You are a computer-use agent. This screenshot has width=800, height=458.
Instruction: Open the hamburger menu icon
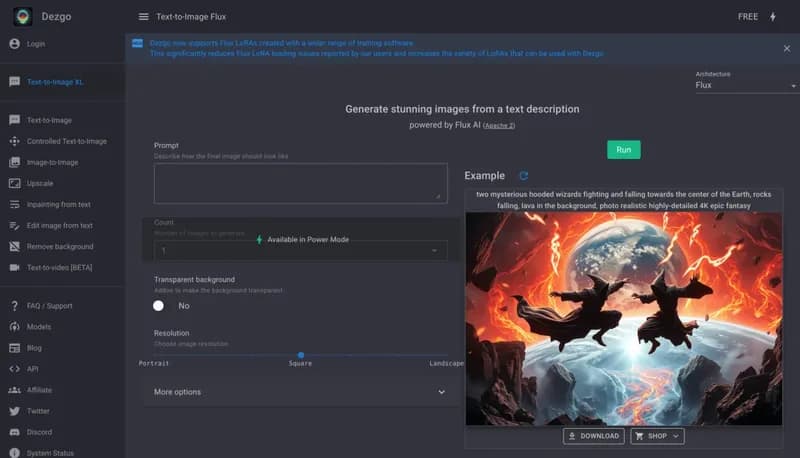(x=143, y=17)
